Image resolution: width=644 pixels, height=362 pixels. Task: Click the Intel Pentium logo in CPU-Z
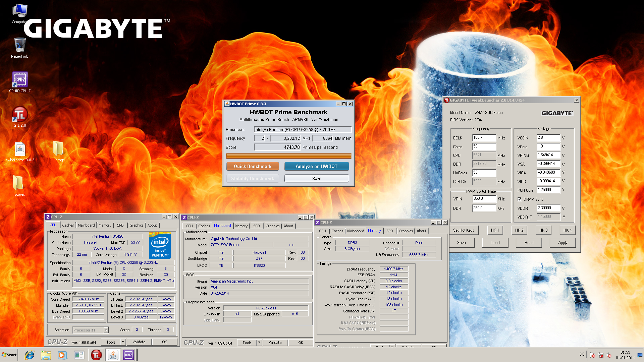tap(160, 245)
